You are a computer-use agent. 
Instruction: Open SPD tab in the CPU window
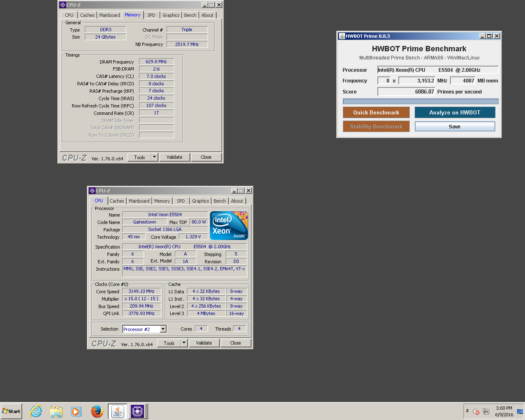coord(181,201)
